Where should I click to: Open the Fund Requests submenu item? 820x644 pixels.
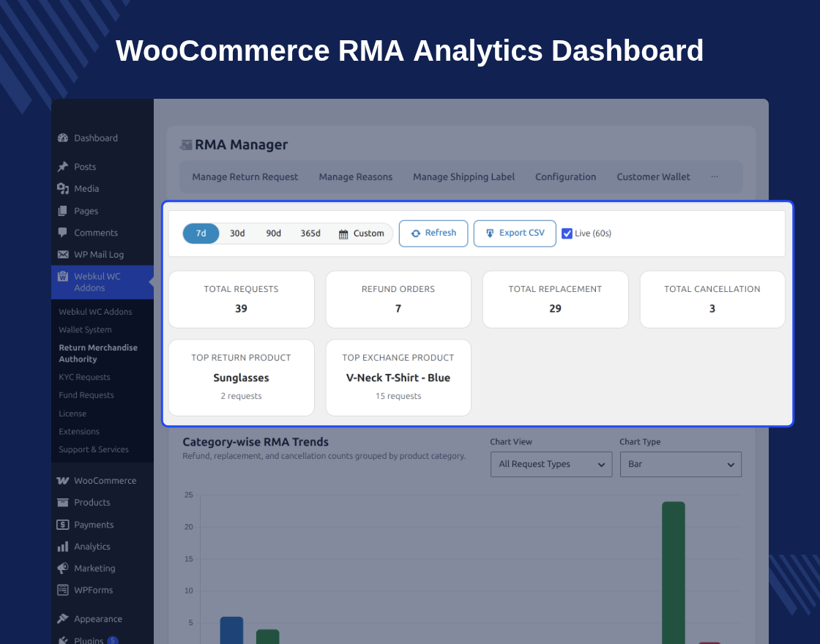click(x=86, y=395)
